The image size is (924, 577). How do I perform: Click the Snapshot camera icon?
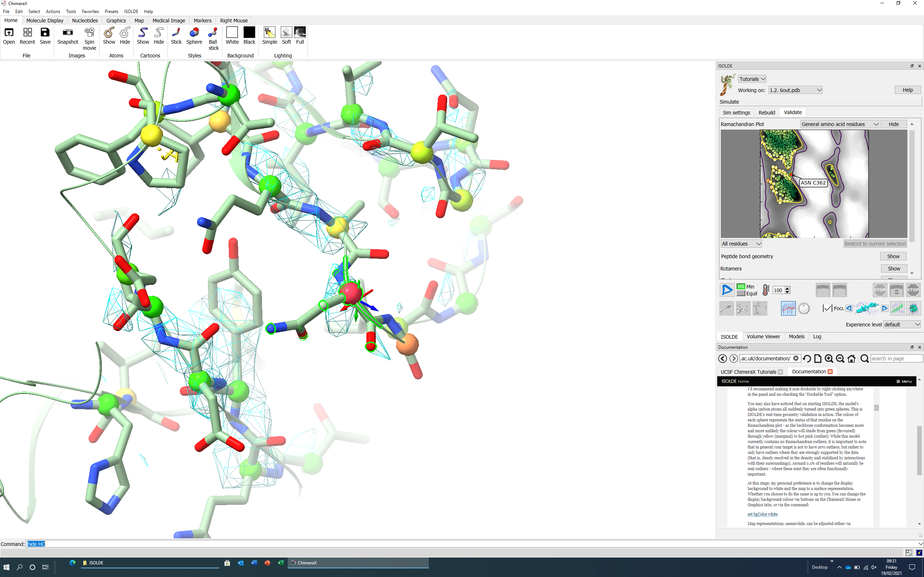click(67, 33)
